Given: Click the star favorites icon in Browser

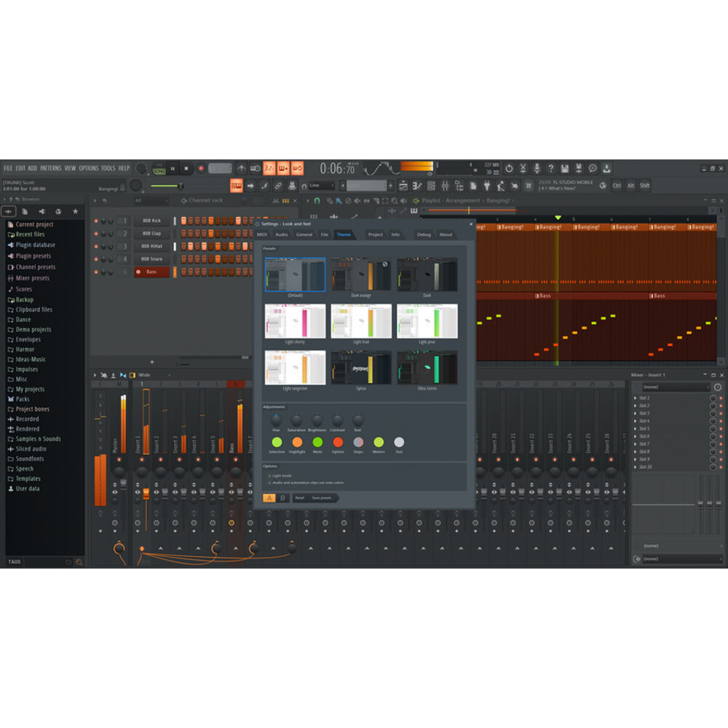Looking at the screenshot, I should click(75, 211).
